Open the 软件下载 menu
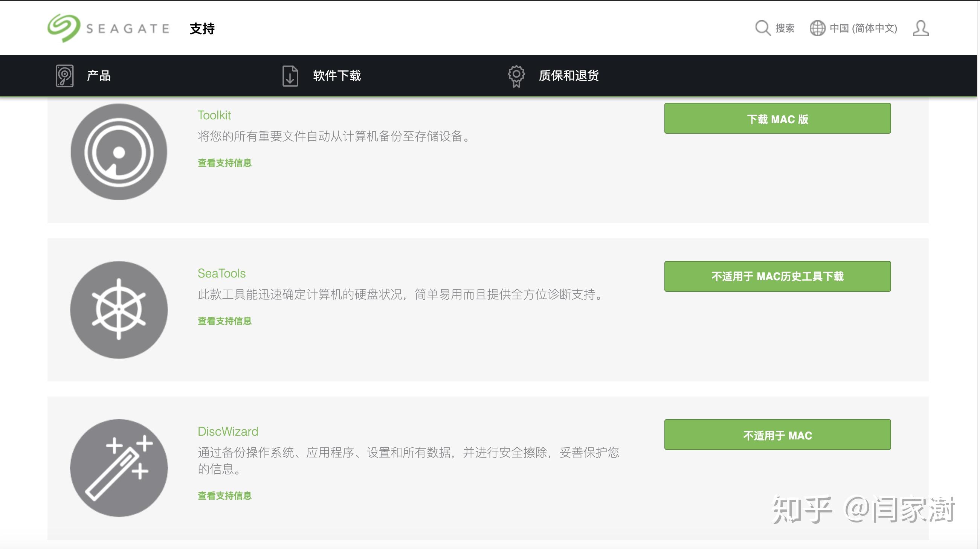The width and height of the screenshot is (980, 549). point(337,76)
